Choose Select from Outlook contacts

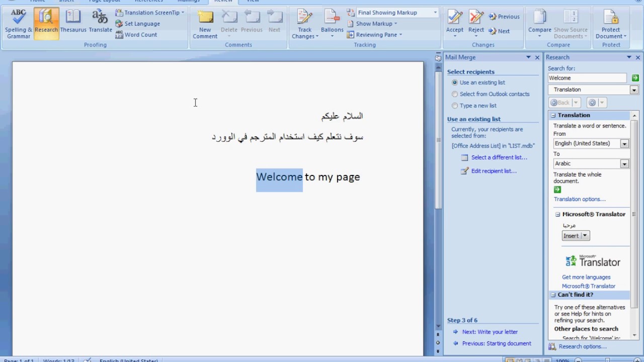[x=491, y=94]
